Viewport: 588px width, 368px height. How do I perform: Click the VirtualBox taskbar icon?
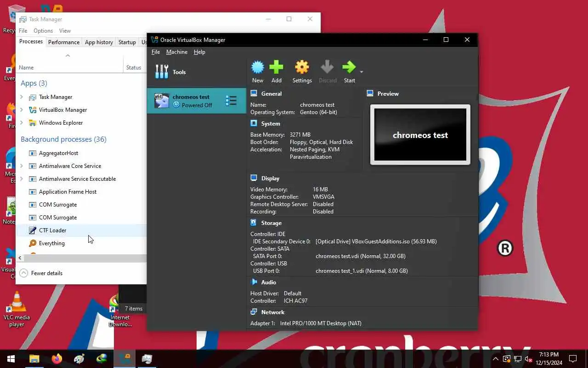(124, 359)
